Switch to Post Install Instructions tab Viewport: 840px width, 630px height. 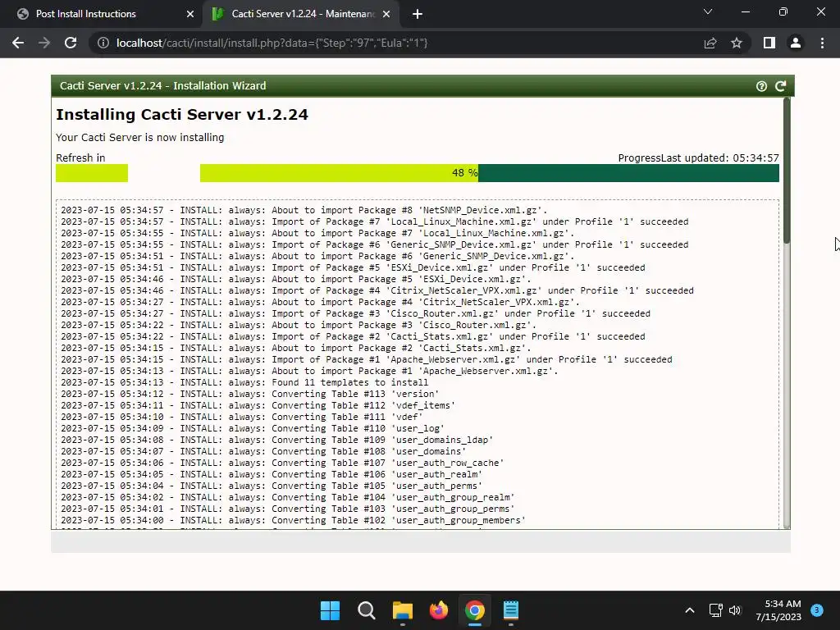(101, 14)
